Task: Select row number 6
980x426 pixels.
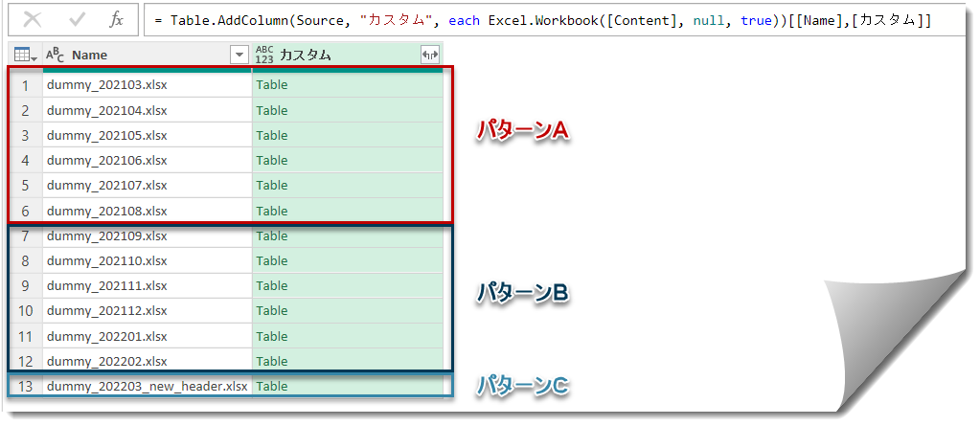Action: (x=26, y=212)
